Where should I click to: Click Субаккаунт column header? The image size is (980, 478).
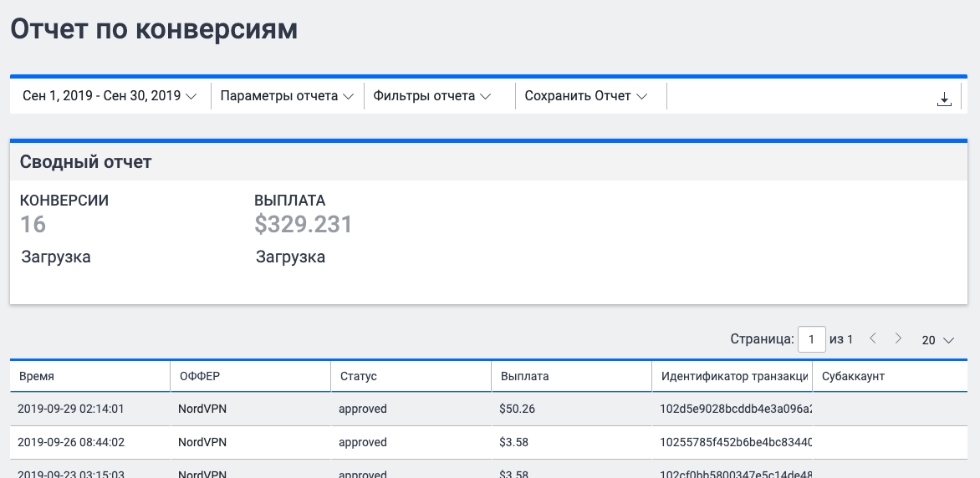point(853,376)
